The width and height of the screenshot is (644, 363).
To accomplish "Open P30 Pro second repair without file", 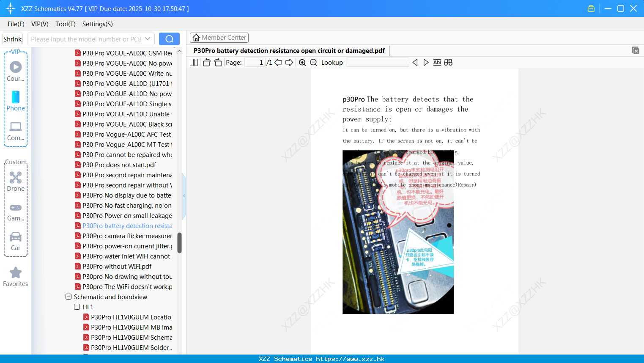I will 127,185.
